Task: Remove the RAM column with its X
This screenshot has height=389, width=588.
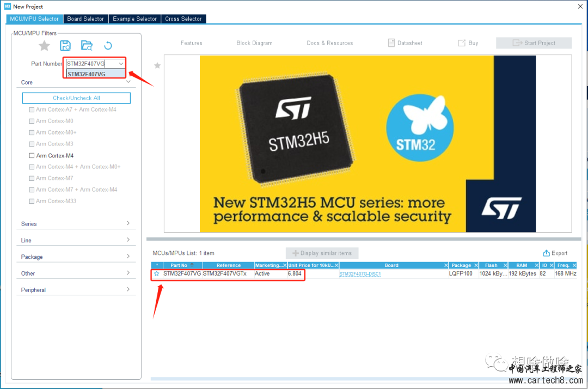Action: [x=537, y=265]
